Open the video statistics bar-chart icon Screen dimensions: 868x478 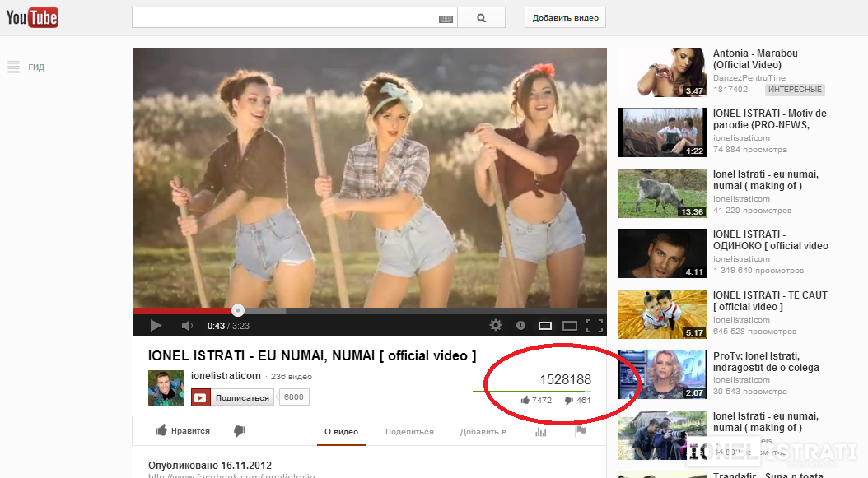coord(541,432)
